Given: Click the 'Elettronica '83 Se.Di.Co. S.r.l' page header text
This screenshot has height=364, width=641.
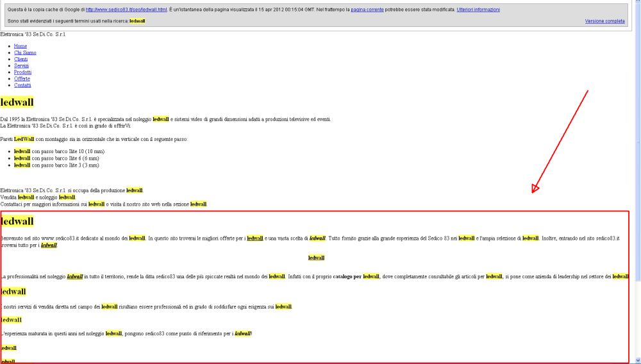Looking at the screenshot, I should [x=33, y=35].
